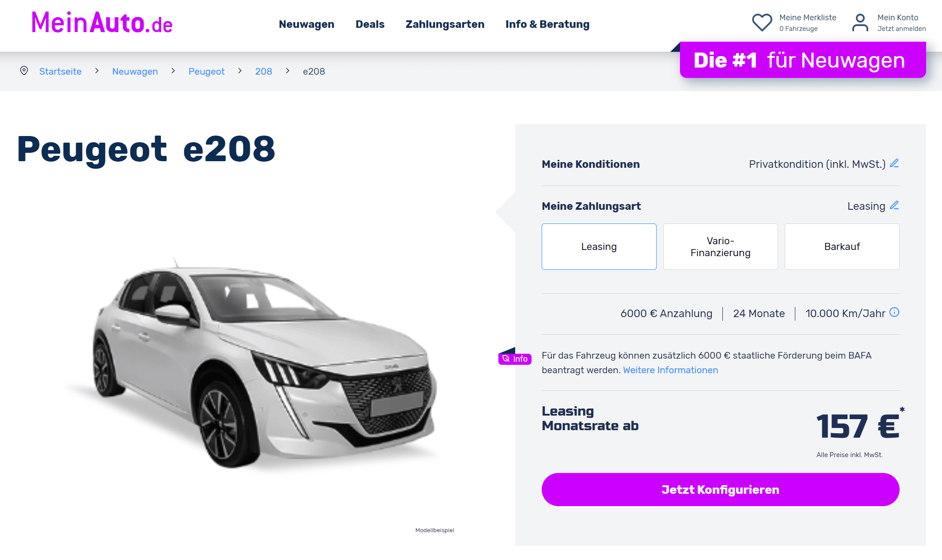Click the 157 € monthly rate
This screenshot has width=942, height=560.
[x=857, y=427]
